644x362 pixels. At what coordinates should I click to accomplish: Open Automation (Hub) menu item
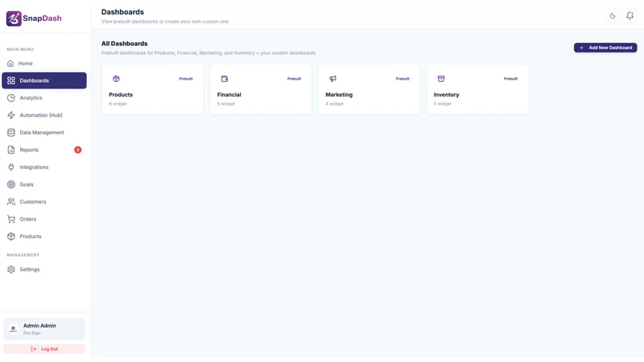point(44,115)
